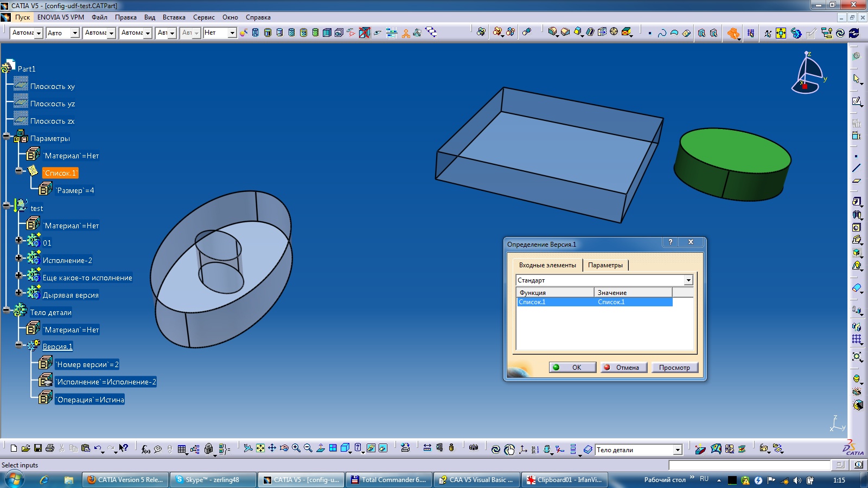
Task: Open the Пуск menu
Action: click(22, 17)
